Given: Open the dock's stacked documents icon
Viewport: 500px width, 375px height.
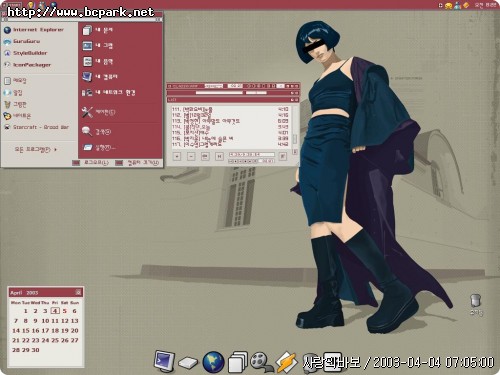Looking at the screenshot, I should (238, 362).
